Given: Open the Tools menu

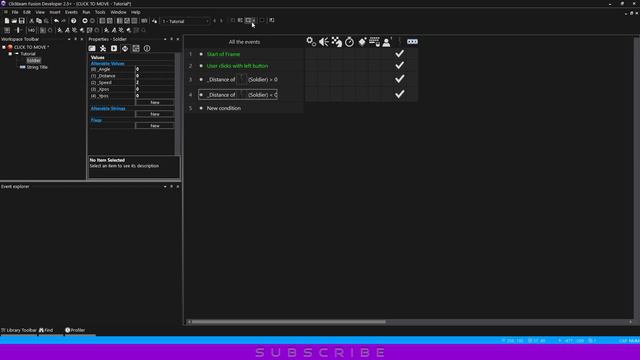Looking at the screenshot, I should point(100,12).
